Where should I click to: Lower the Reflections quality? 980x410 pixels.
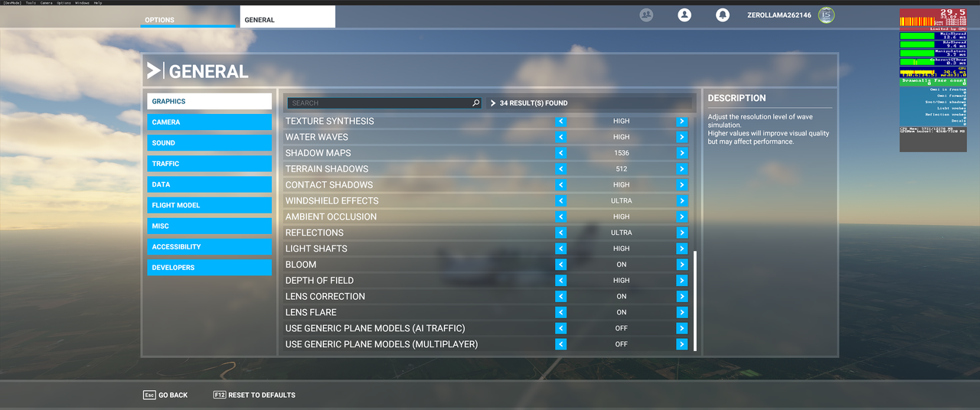(560, 233)
